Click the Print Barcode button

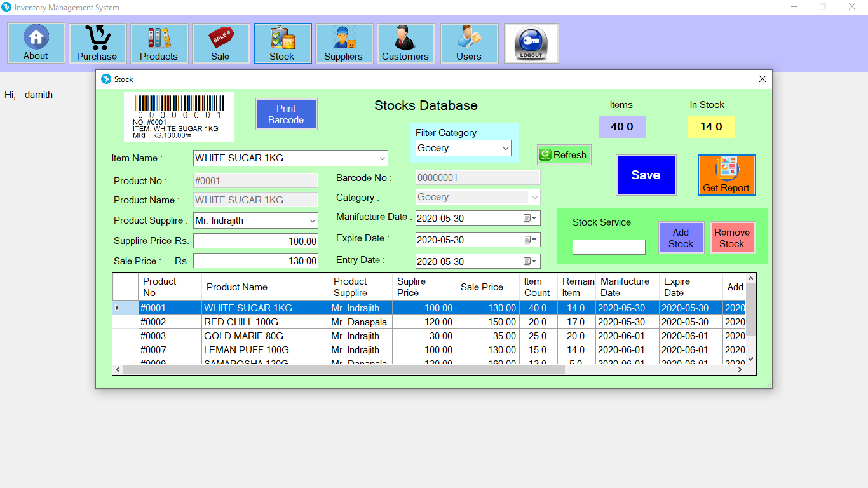[x=286, y=114]
